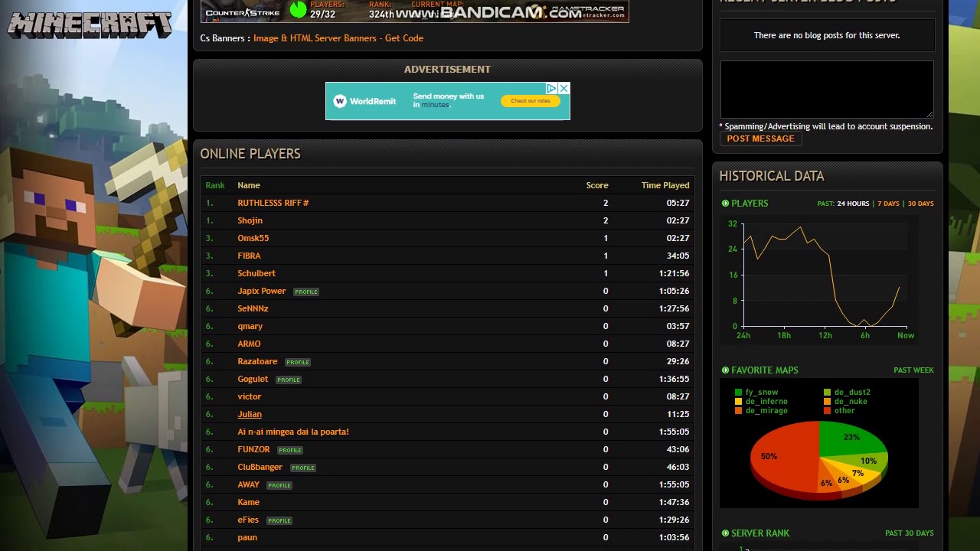
Task: Click the 34:05 time played for FIBRA
Action: (678, 256)
